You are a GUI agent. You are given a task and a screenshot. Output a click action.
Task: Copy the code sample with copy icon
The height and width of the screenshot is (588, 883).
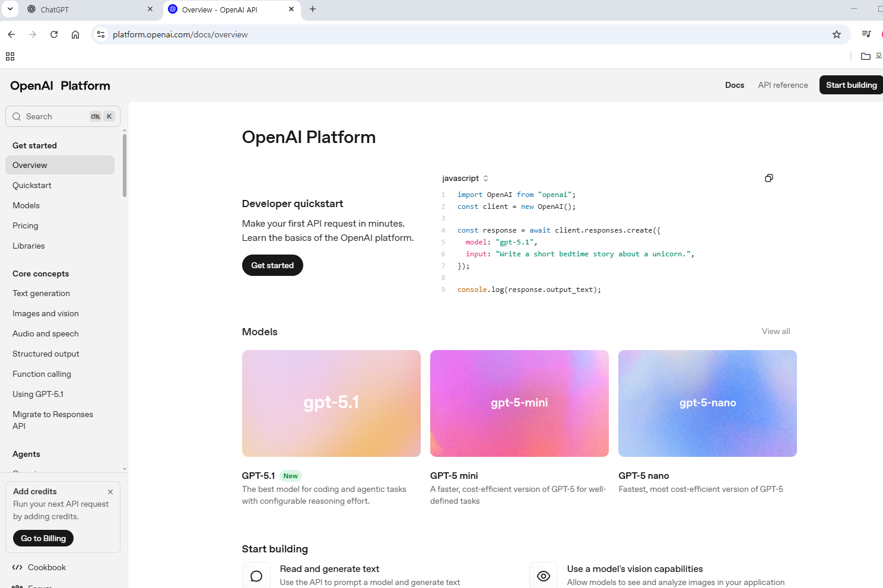pyautogui.click(x=769, y=178)
